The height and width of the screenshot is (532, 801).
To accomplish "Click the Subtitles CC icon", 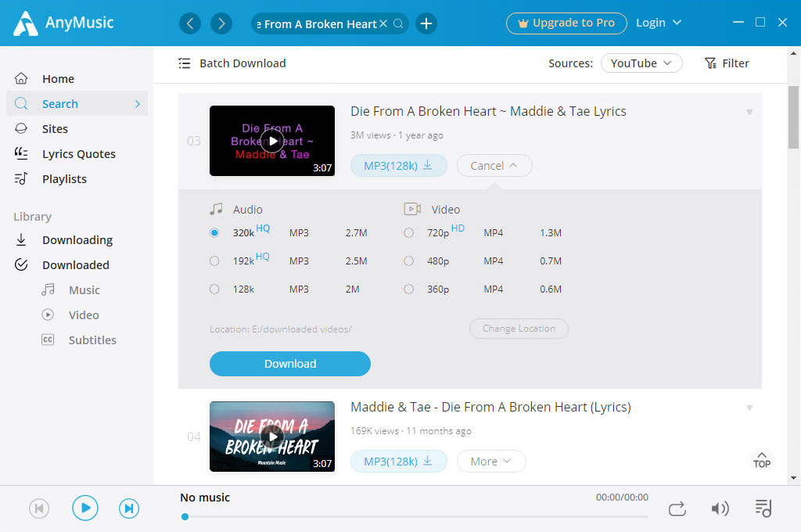I will point(48,340).
